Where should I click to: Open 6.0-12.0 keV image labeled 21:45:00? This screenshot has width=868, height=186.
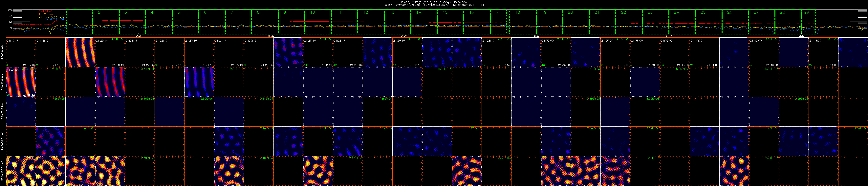click(x=21, y=82)
